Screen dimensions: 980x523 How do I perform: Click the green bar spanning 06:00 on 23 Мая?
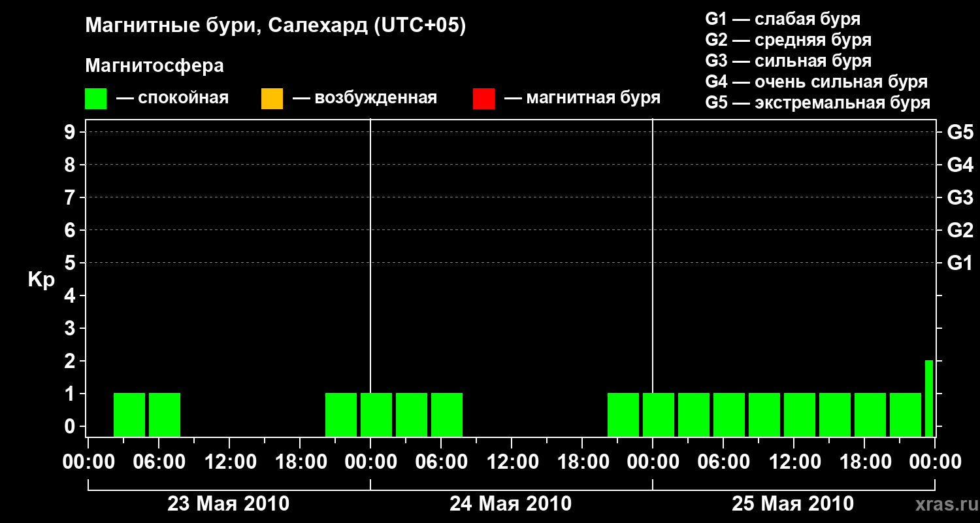(x=165, y=414)
